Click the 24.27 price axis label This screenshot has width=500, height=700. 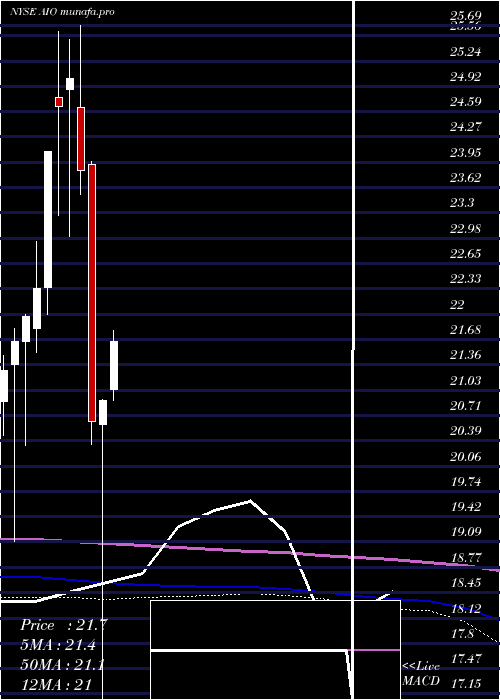[x=466, y=127]
